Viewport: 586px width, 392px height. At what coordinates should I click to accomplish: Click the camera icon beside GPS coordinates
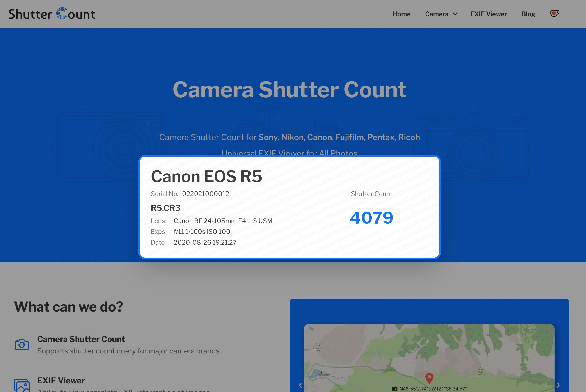(394, 389)
